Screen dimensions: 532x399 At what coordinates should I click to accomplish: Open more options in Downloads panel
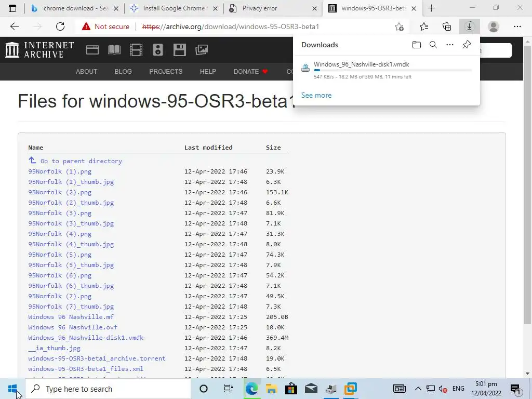[450, 45]
